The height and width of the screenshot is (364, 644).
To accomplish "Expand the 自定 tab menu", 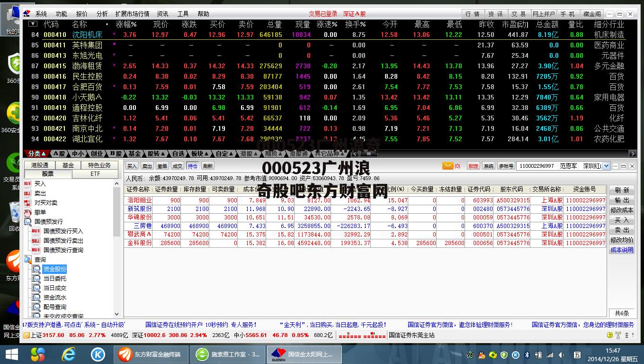I will click(x=224, y=154).
